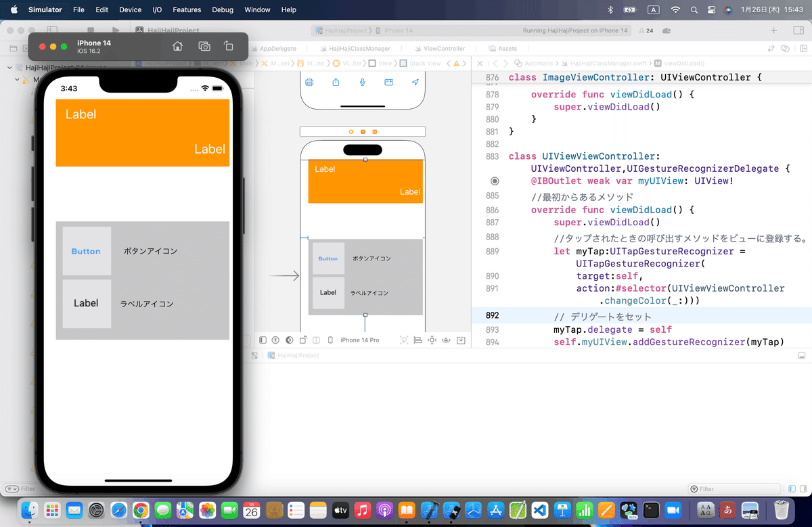Click the 24 warnings indicator in Xcode
Image resolution: width=812 pixels, height=527 pixels.
[646, 30]
